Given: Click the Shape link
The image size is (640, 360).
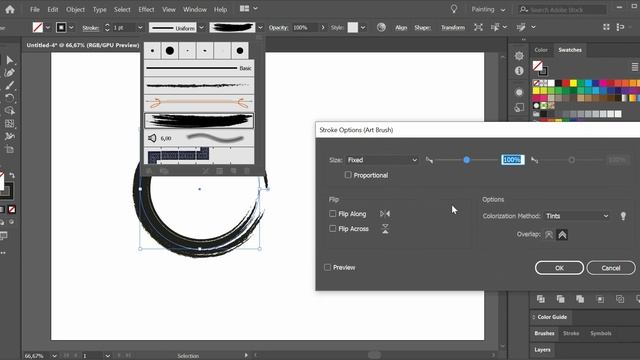Looking at the screenshot, I should pos(422,28).
